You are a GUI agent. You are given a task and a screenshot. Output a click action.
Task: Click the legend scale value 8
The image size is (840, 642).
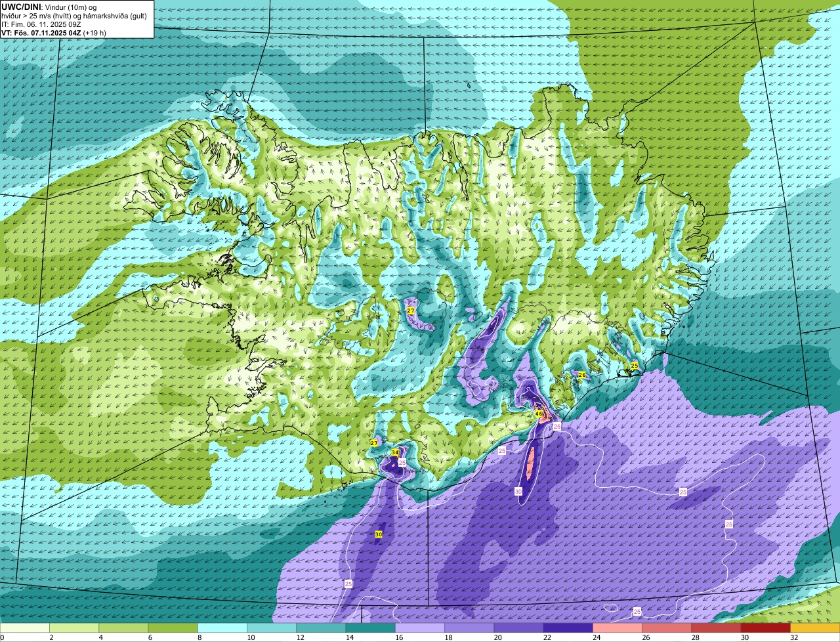pyautogui.click(x=199, y=637)
